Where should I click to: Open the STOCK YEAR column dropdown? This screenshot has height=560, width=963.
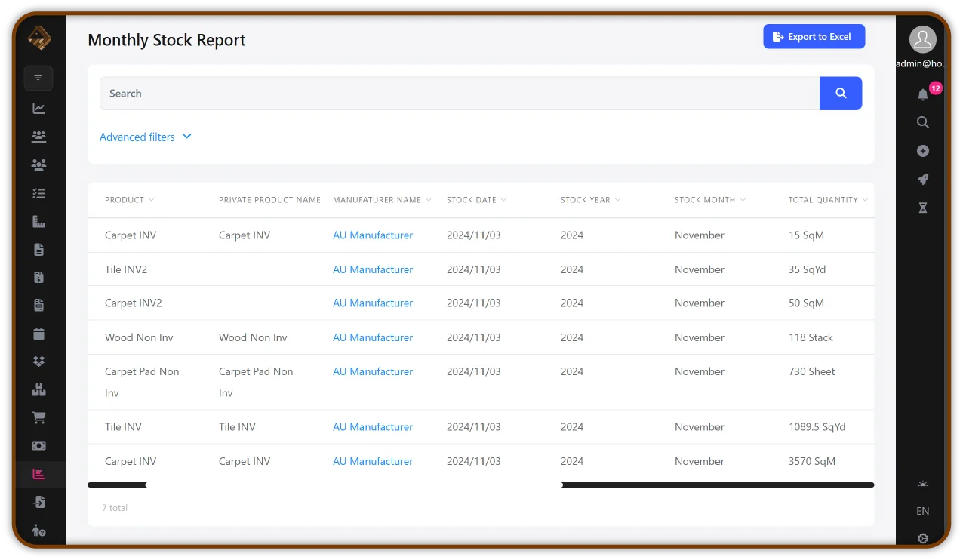pos(617,200)
